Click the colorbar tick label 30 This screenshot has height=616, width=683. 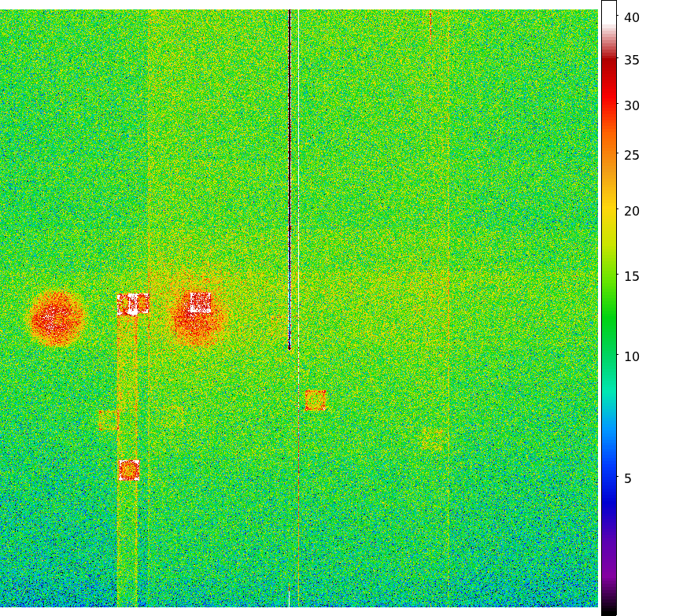[632, 106]
